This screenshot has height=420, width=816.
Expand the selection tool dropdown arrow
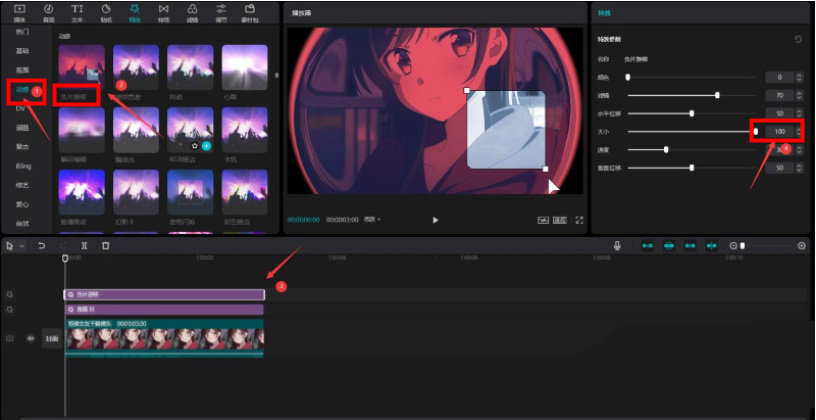tap(20, 246)
